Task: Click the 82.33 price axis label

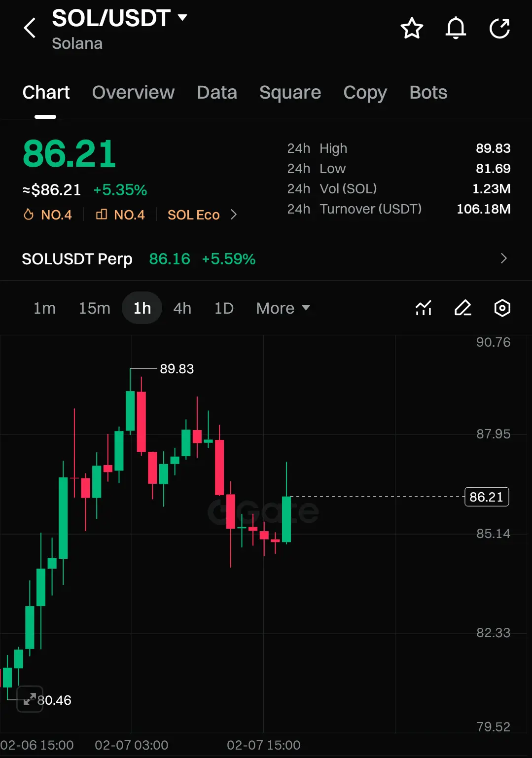Action: tap(493, 633)
